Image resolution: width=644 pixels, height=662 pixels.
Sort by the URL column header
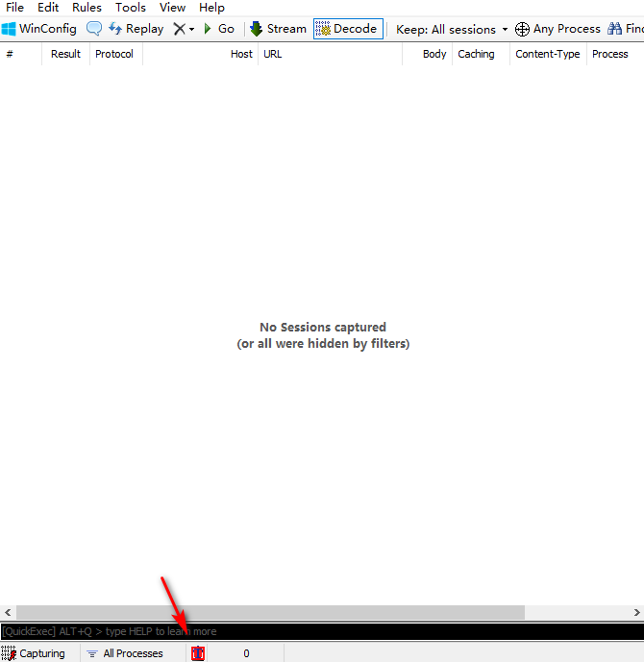point(330,54)
